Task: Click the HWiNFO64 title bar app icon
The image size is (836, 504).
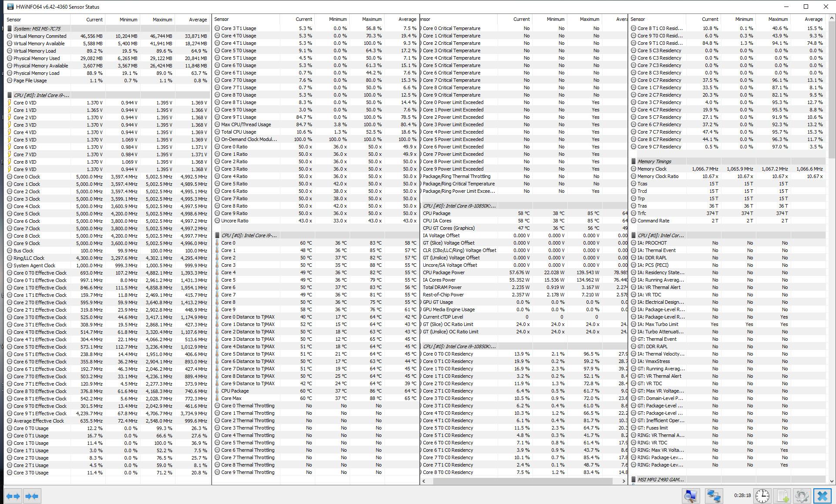Action: pyautogui.click(x=10, y=7)
